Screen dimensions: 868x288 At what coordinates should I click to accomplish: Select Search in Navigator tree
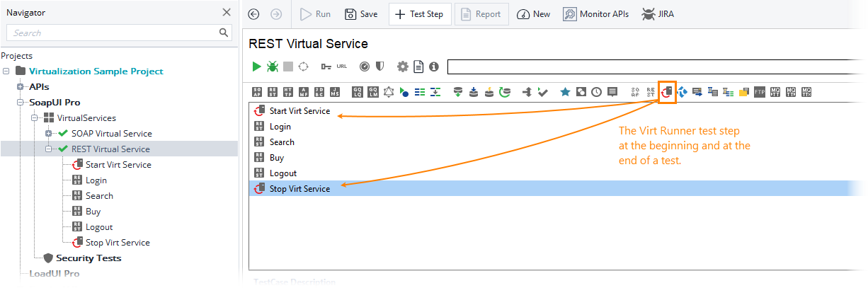point(99,196)
